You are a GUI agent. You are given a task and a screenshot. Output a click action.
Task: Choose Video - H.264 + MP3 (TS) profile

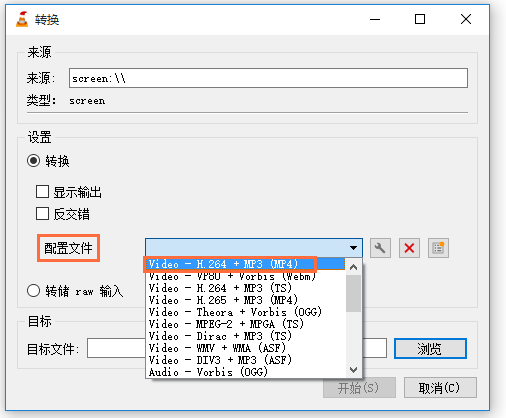[245, 288]
